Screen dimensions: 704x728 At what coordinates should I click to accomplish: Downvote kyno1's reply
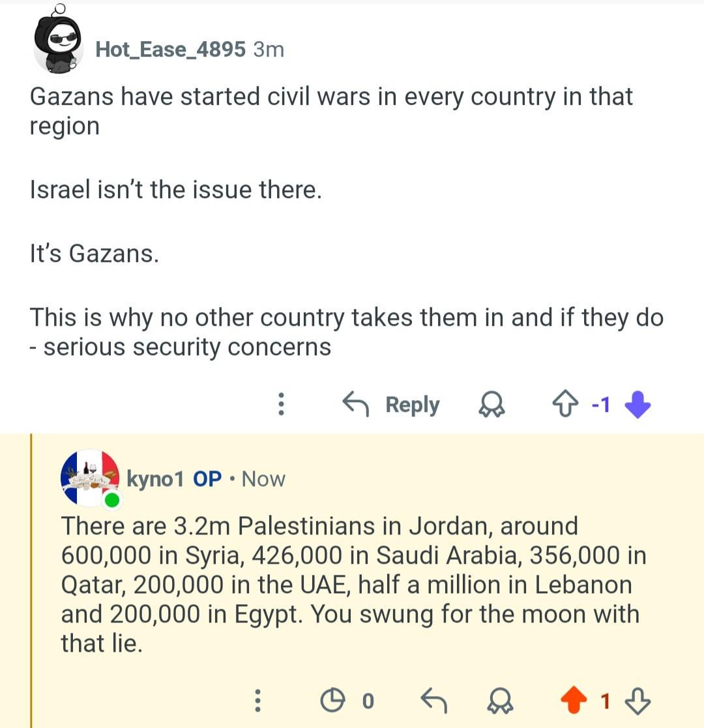638,701
